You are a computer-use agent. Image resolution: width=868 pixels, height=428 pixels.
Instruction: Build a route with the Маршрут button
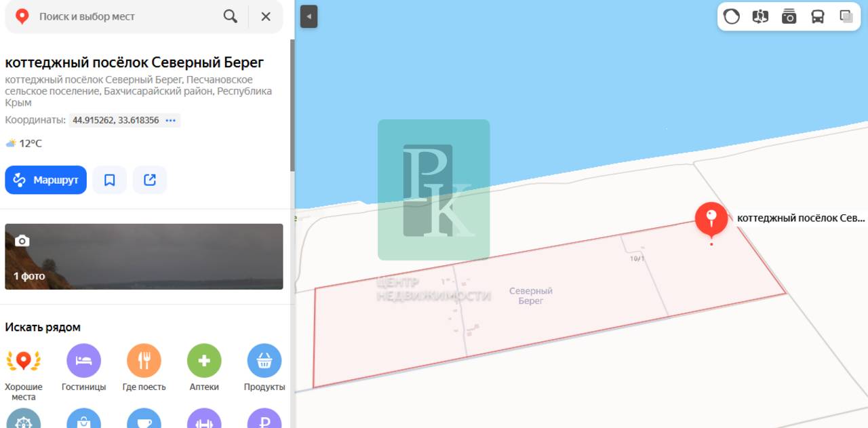[x=46, y=180]
